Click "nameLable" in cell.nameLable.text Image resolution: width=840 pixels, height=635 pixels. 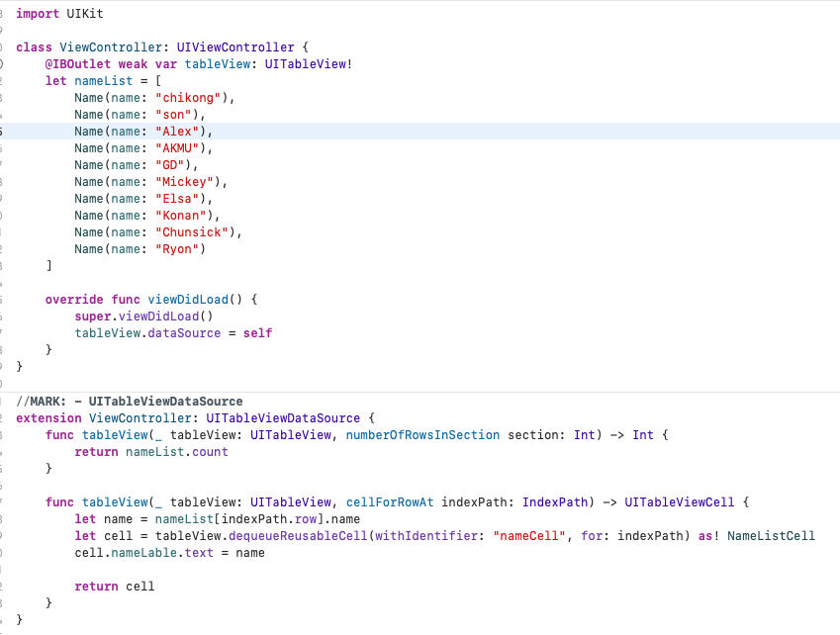144,553
